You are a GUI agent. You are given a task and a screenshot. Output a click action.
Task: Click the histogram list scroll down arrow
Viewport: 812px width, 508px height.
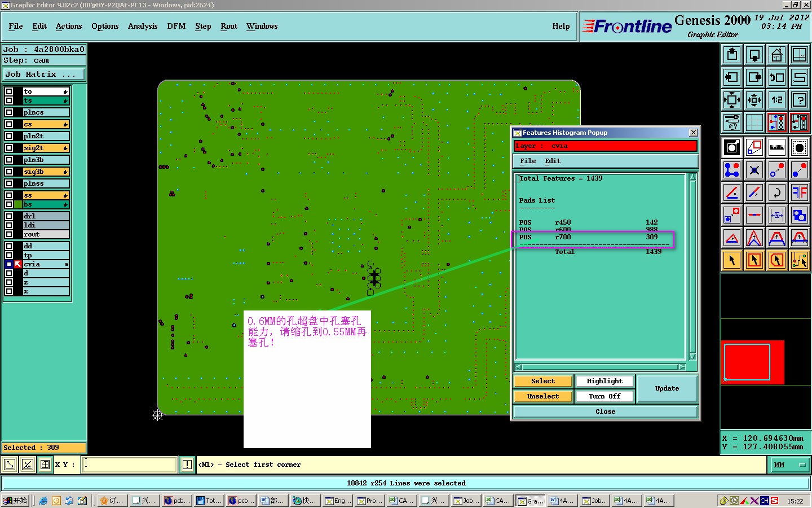(692, 356)
